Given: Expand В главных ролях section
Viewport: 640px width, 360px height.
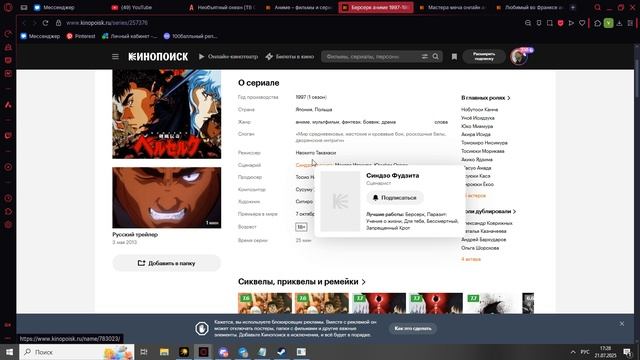Looking at the screenshot, I should tap(486, 98).
